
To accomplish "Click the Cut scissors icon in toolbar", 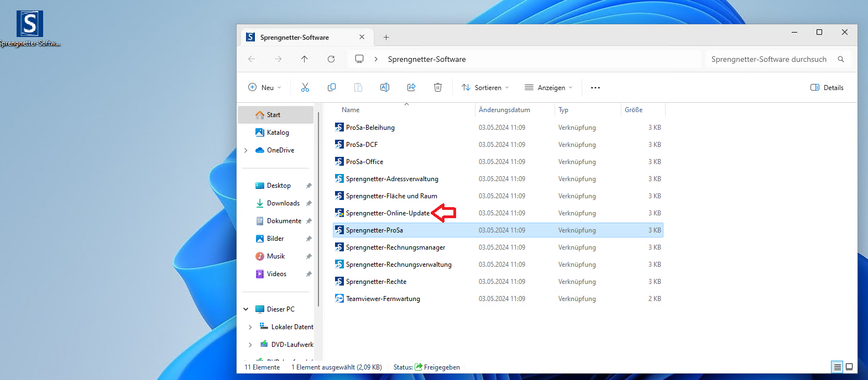I will (305, 87).
